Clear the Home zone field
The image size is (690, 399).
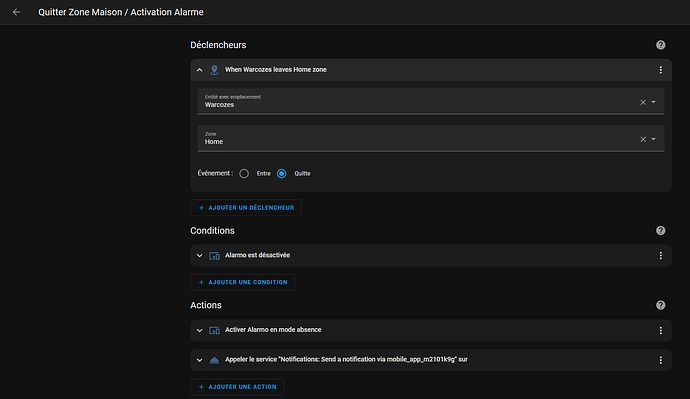[643, 139]
